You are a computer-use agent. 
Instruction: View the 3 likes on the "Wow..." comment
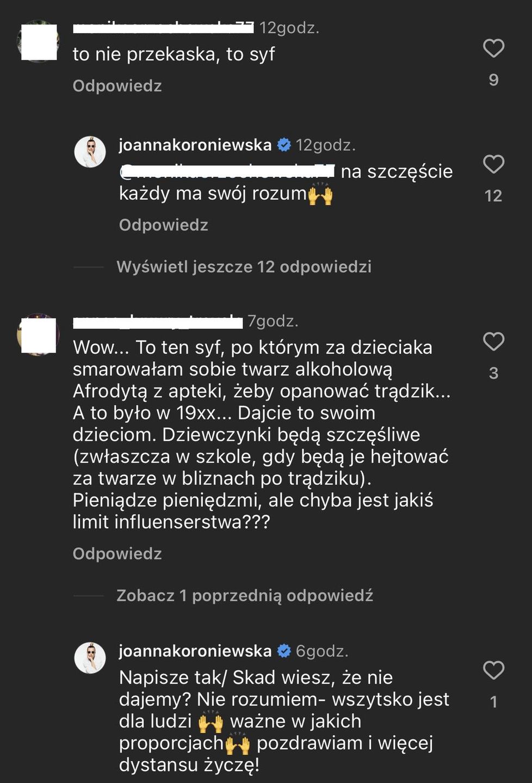(x=493, y=373)
